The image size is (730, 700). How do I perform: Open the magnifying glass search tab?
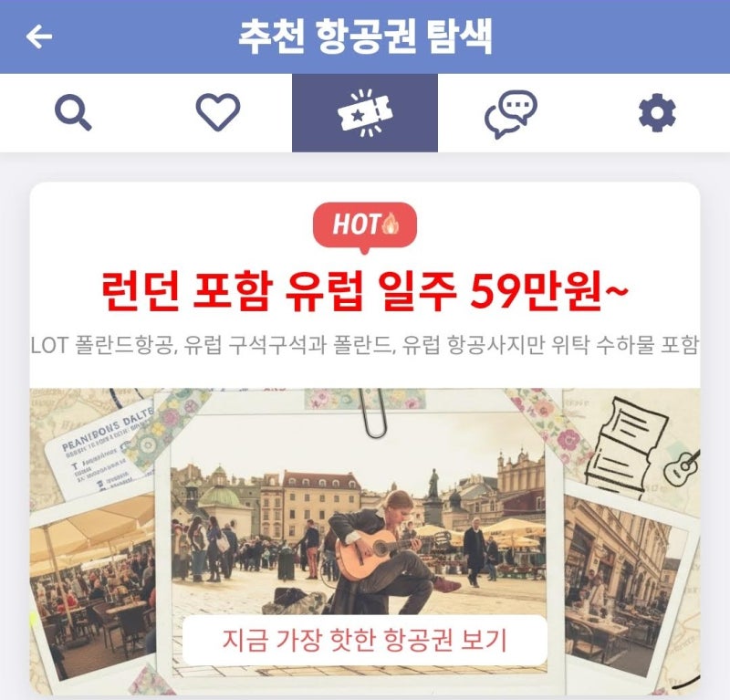point(73,112)
